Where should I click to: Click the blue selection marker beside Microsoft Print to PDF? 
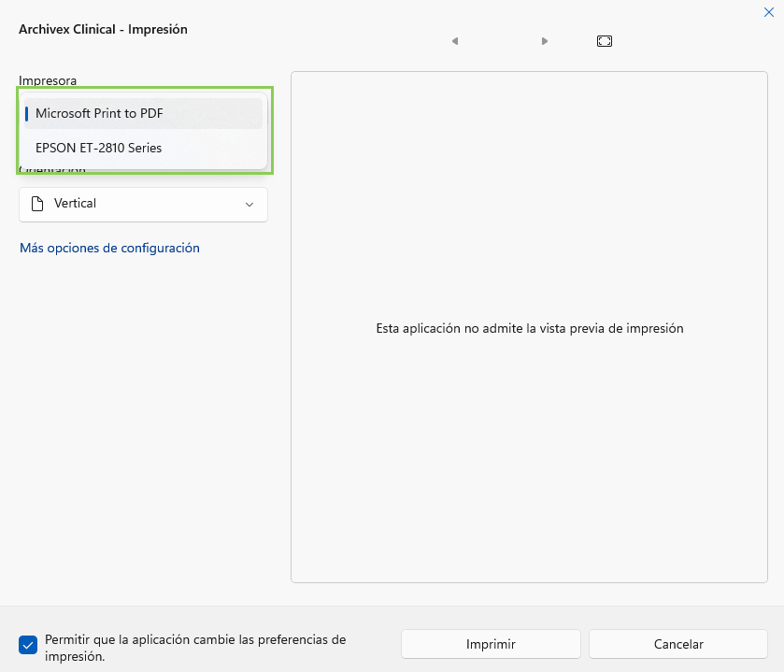[29, 113]
